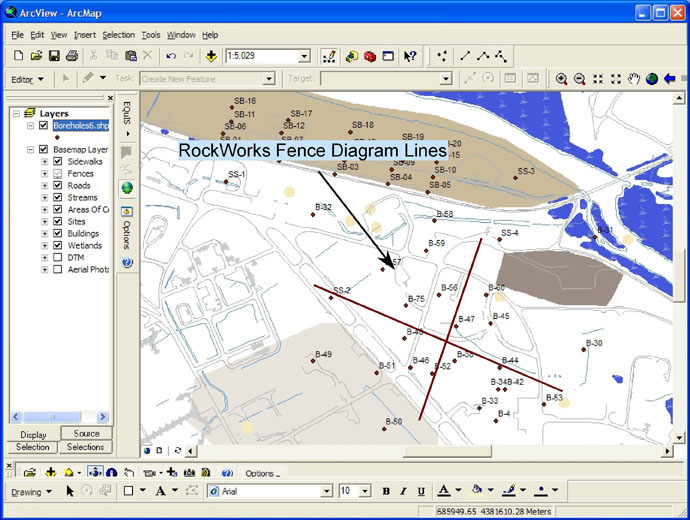690x520 pixels.
Task: Click the yellow Add Data icon
Action: [211, 56]
